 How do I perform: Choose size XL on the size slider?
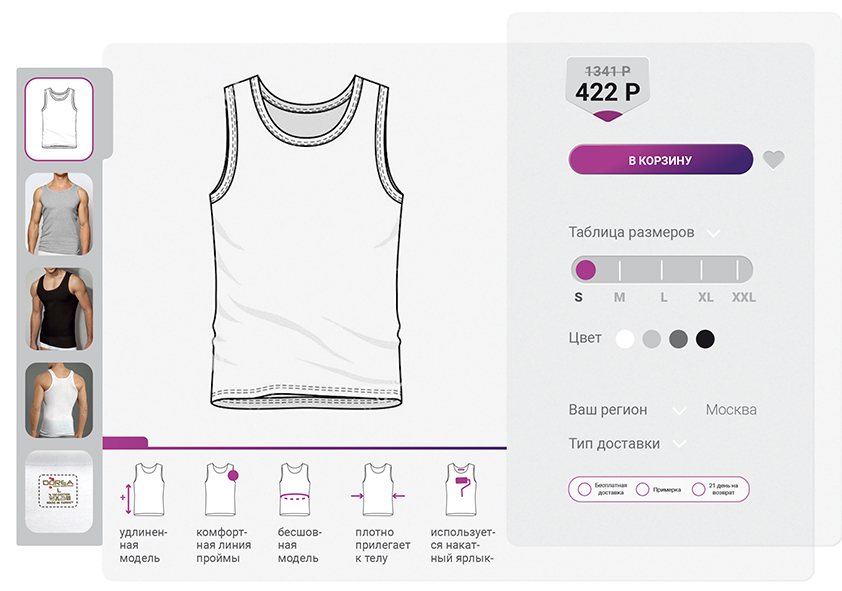(x=705, y=270)
